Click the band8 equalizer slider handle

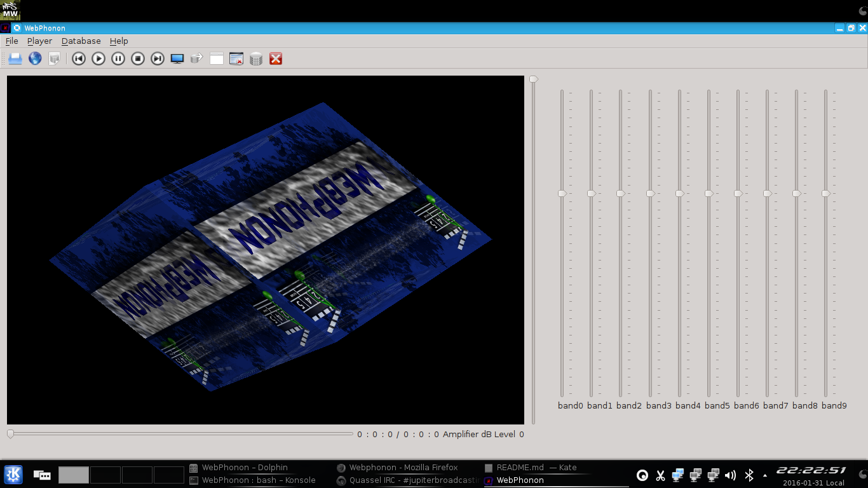pos(797,193)
